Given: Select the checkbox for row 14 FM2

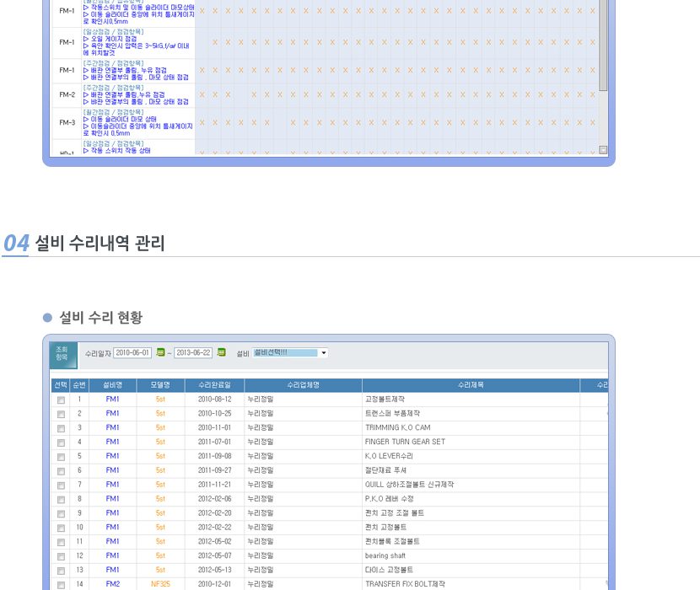Looking at the screenshot, I should pos(61,584).
